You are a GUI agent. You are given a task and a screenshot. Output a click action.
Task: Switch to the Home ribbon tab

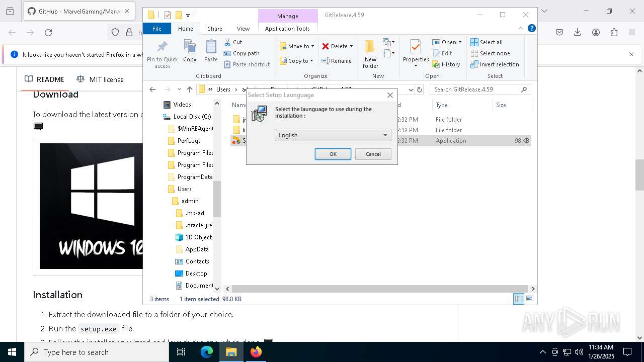pos(185,29)
